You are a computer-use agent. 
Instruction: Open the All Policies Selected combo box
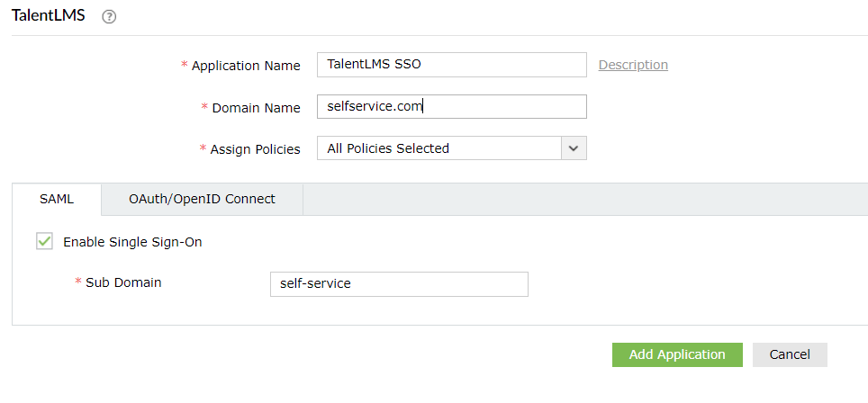439,148
